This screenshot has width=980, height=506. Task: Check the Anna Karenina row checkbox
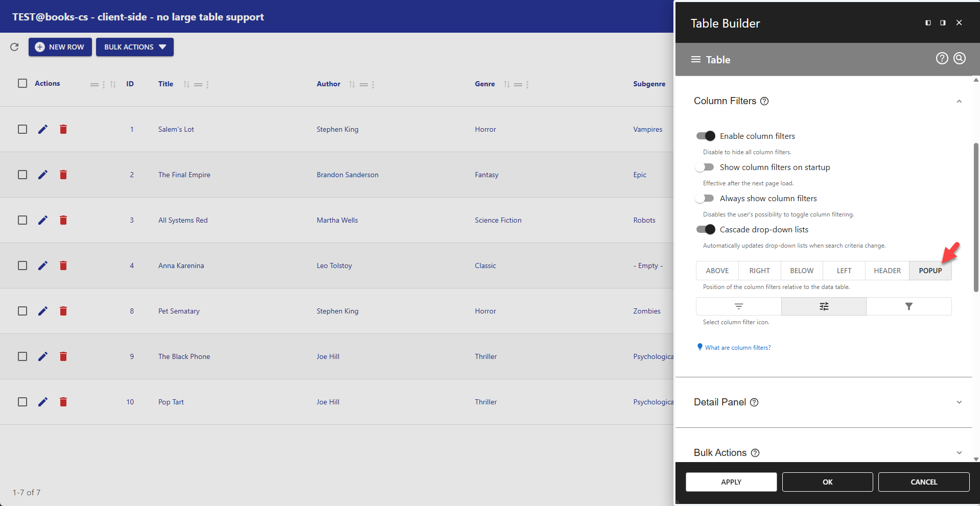point(22,266)
